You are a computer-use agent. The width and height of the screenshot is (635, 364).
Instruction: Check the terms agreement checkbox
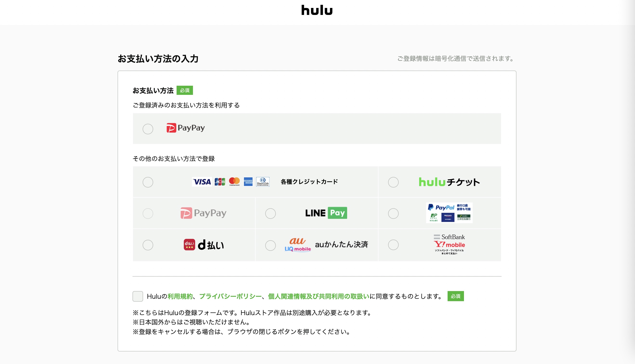point(138,296)
